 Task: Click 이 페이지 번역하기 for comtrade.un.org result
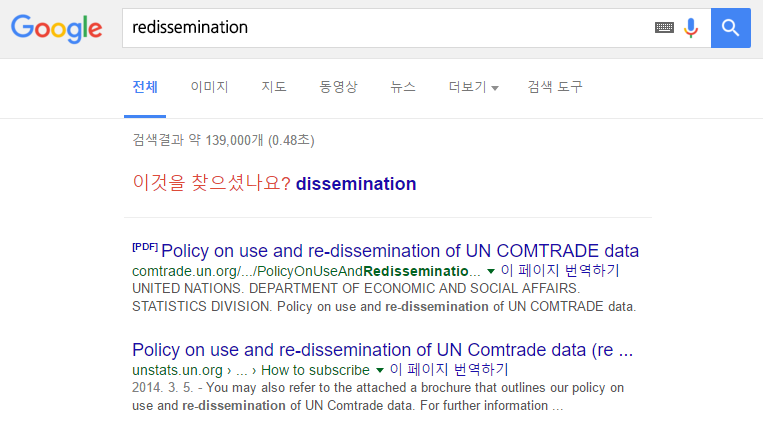[x=560, y=270]
